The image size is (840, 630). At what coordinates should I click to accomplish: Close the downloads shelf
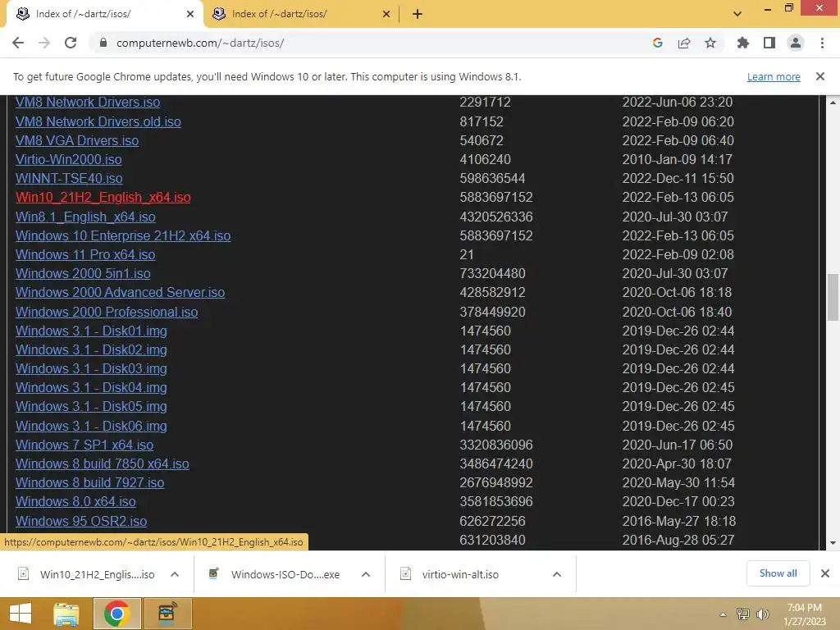(825, 573)
